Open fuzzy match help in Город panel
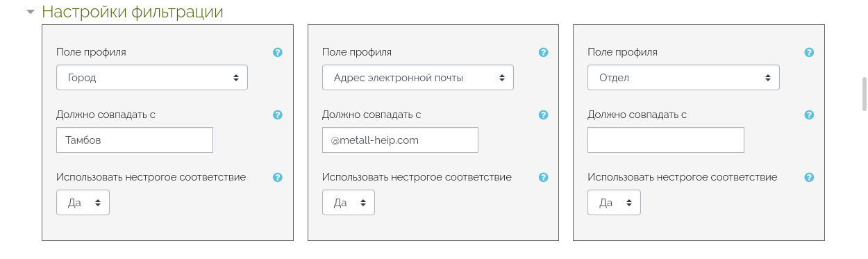Viewport: 868px width, 259px height. [x=278, y=177]
